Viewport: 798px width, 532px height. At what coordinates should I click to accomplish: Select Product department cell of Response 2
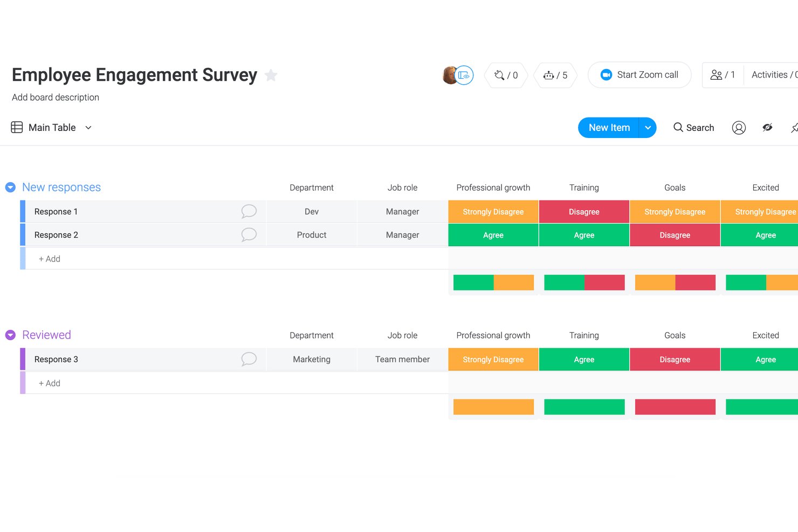point(312,235)
